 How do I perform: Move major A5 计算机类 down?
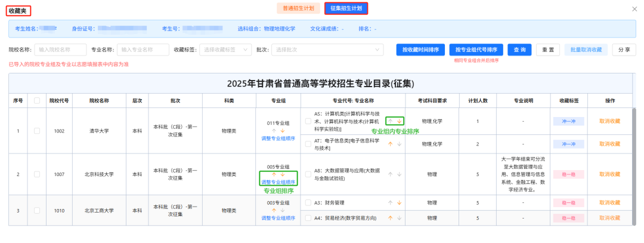(399, 121)
